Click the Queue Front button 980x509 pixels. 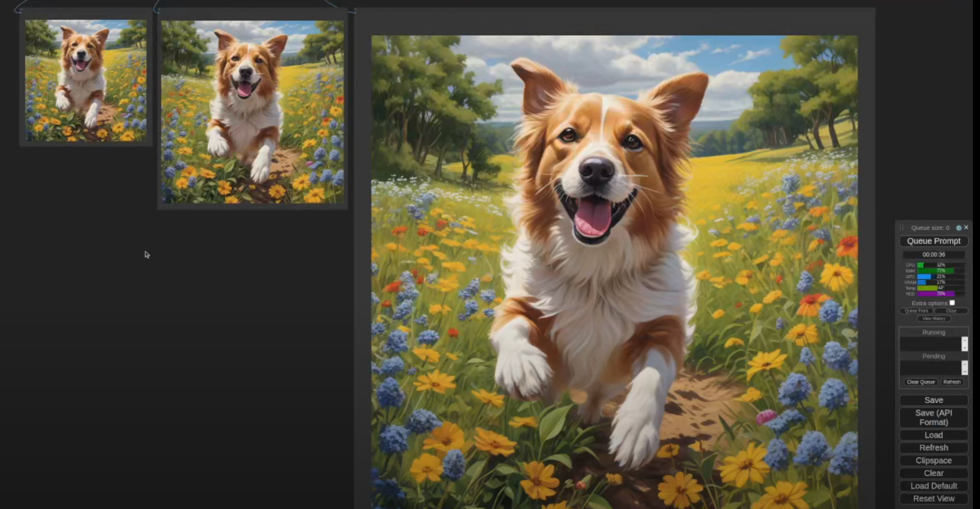(916, 310)
